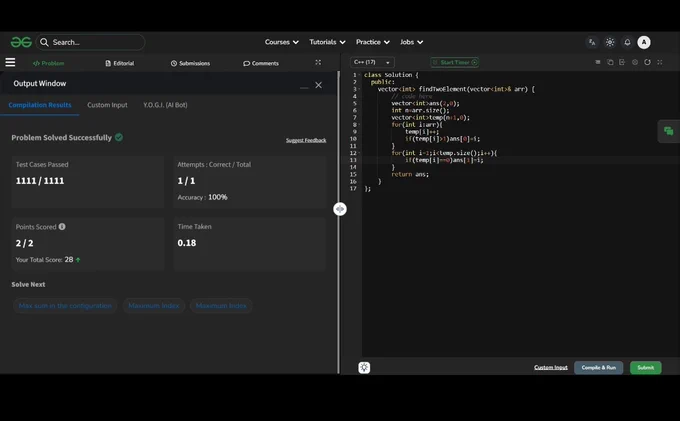Image resolution: width=680 pixels, height=421 pixels.
Task: Open the language translate icon
Action: tap(592, 42)
